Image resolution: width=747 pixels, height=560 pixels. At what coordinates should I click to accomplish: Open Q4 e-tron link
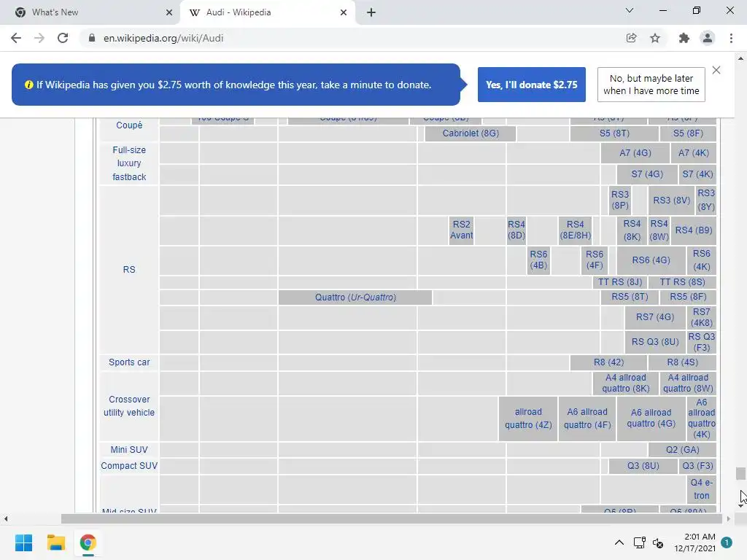(x=702, y=489)
